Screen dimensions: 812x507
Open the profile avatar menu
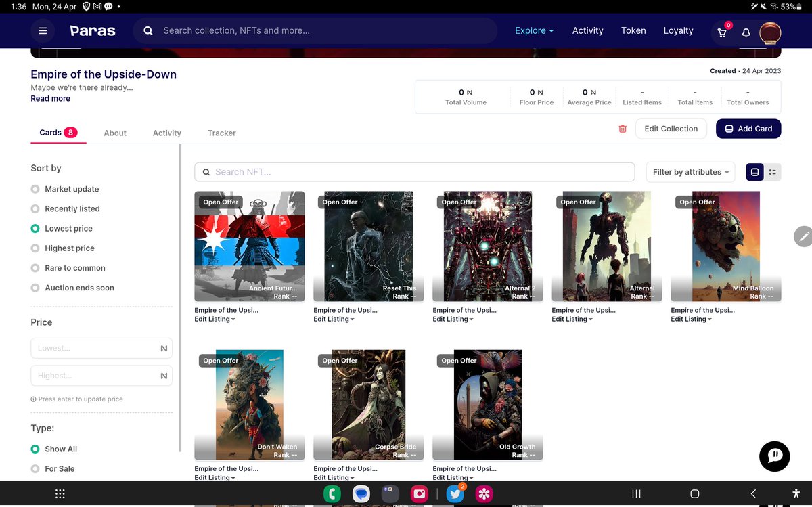770,32
